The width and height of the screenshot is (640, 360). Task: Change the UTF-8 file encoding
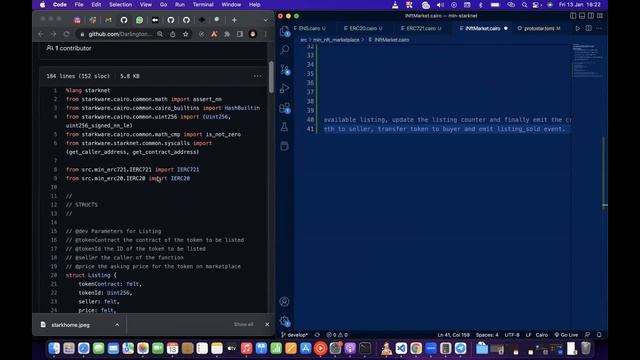[x=512, y=335]
